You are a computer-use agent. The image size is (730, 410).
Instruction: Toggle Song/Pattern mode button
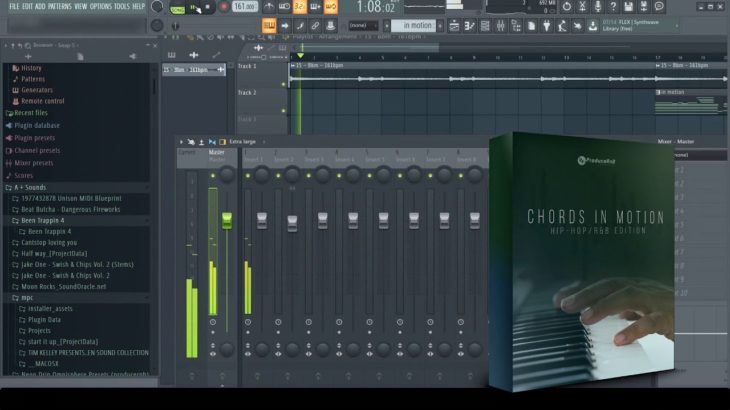pos(177,7)
